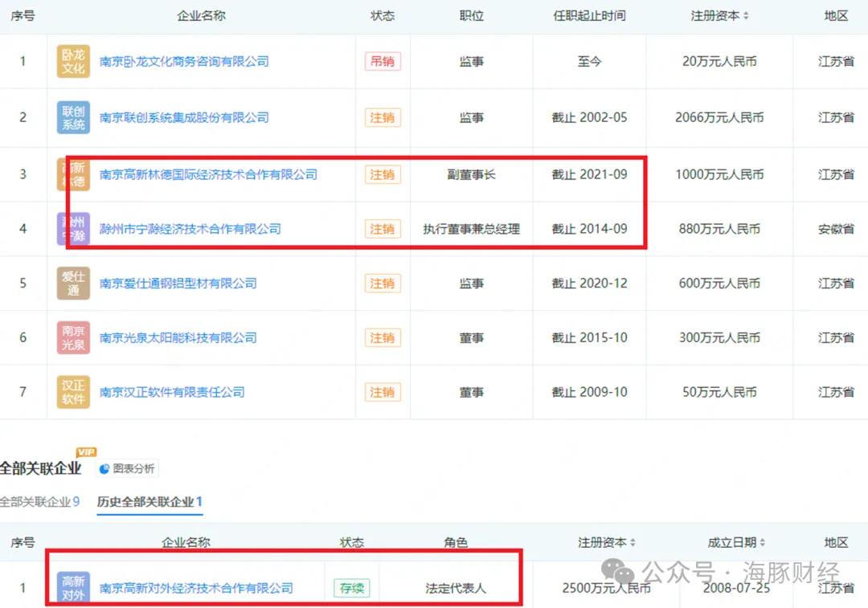Image resolution: width=868 pixels, height=608 pixels.
Task: Click the 副董事长 position cell
Action: coord(472,174)
